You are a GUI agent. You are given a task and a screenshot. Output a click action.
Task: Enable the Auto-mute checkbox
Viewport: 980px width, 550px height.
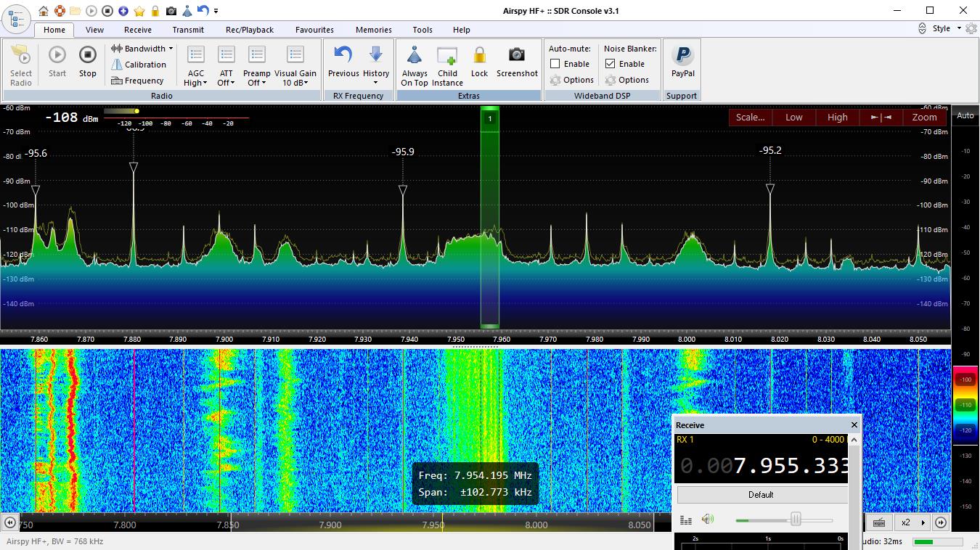click(x=555, y=64)
